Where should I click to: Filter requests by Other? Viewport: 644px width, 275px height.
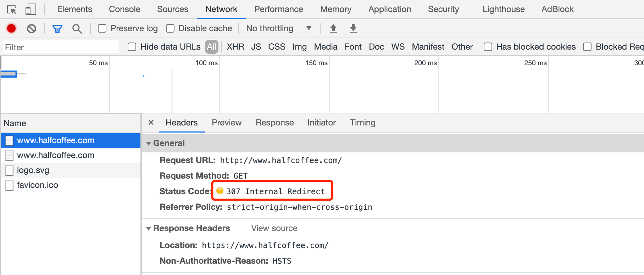(x=462, y=47)
